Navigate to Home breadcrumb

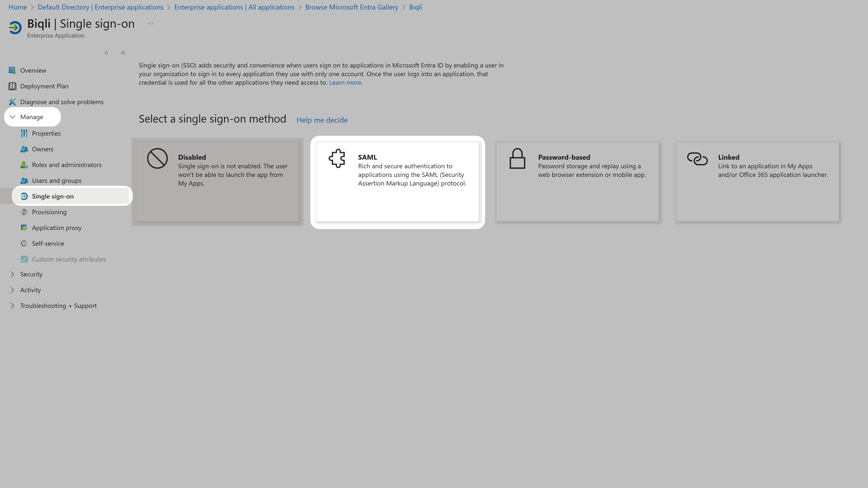point(18,7)
